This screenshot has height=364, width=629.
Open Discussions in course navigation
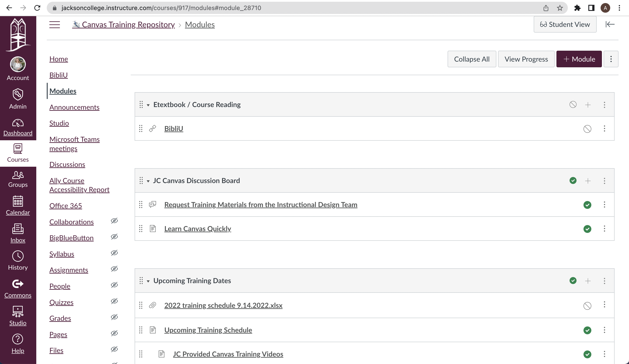click(67, 165)
